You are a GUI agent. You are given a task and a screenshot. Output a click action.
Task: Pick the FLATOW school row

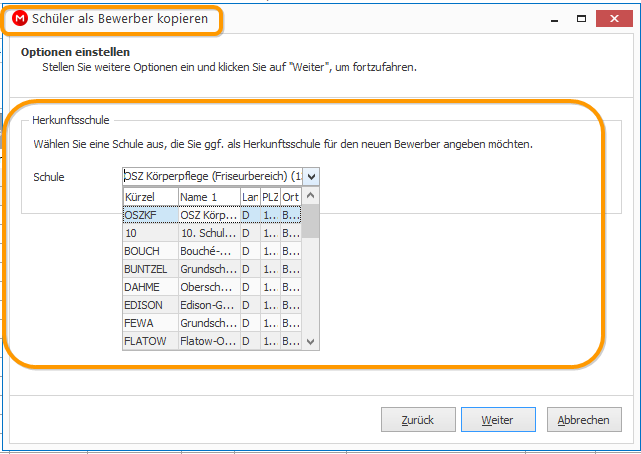pyautogui.click(x=212, y=341)
